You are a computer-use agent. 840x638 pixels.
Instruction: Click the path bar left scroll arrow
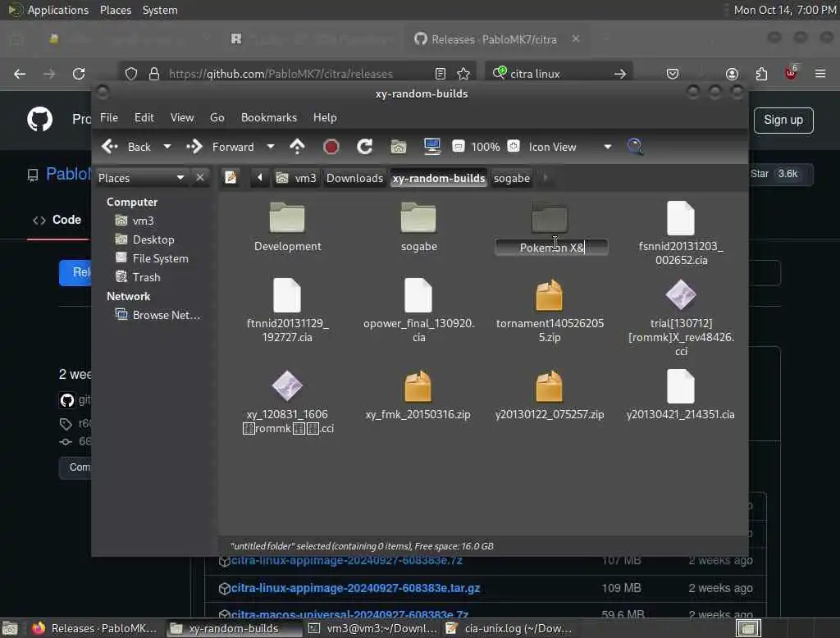pos(260,177)
